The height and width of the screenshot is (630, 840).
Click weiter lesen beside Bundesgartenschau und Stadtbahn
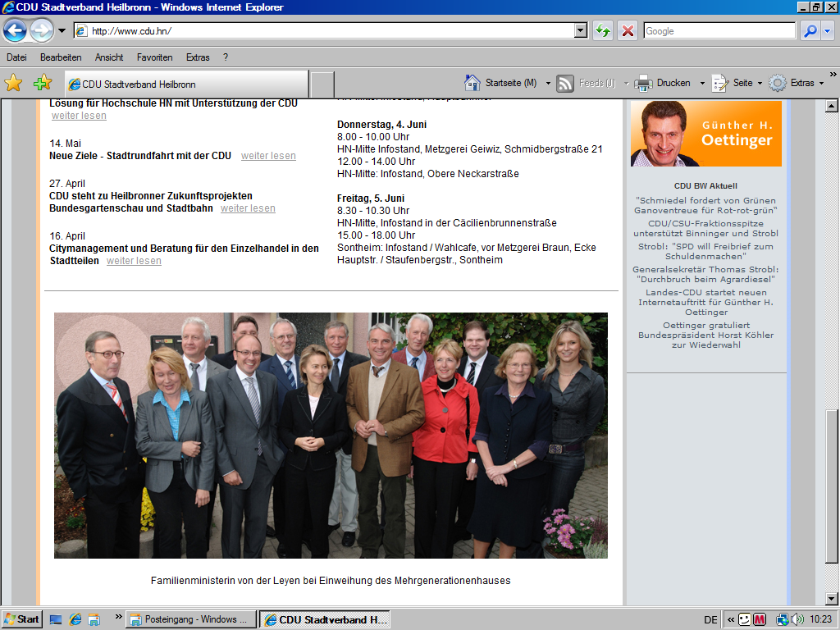click(248, 208)
